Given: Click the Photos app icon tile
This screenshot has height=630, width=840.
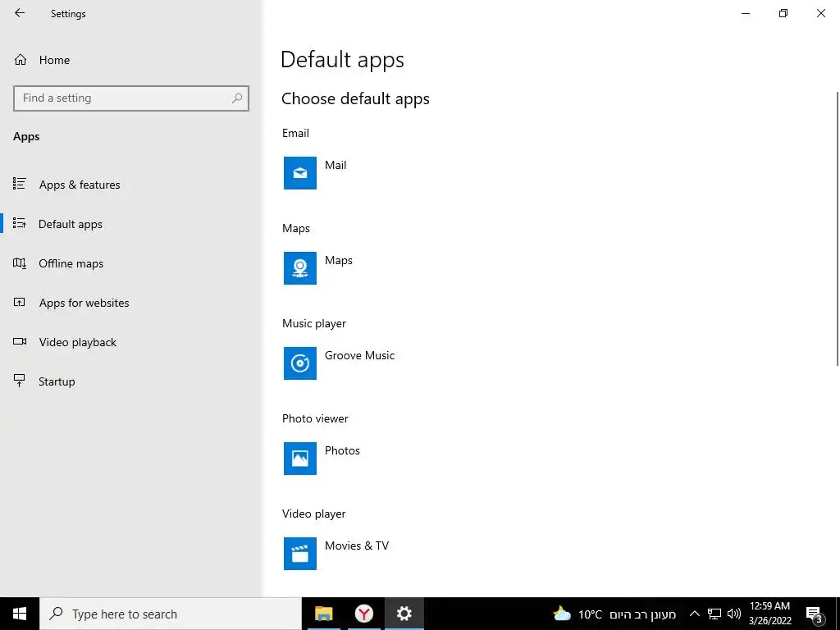Looking at the screenshot, I should [x=300, y=459].
